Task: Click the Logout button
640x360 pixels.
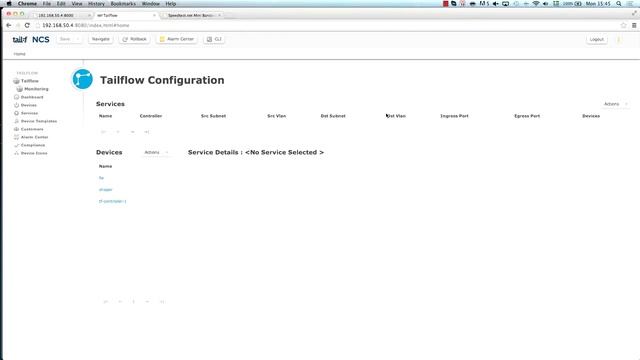Action: point(596,39)
